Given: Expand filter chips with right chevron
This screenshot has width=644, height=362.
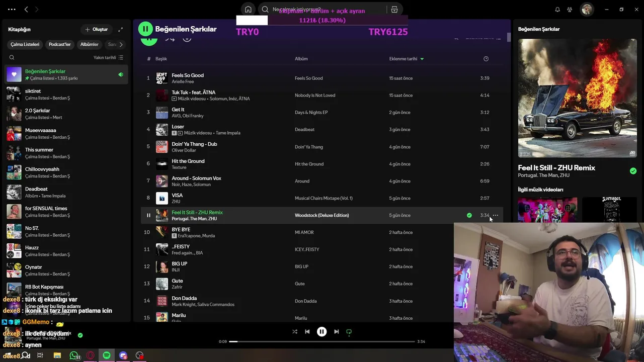Looking at the screenshot, I should click(121, 44).
